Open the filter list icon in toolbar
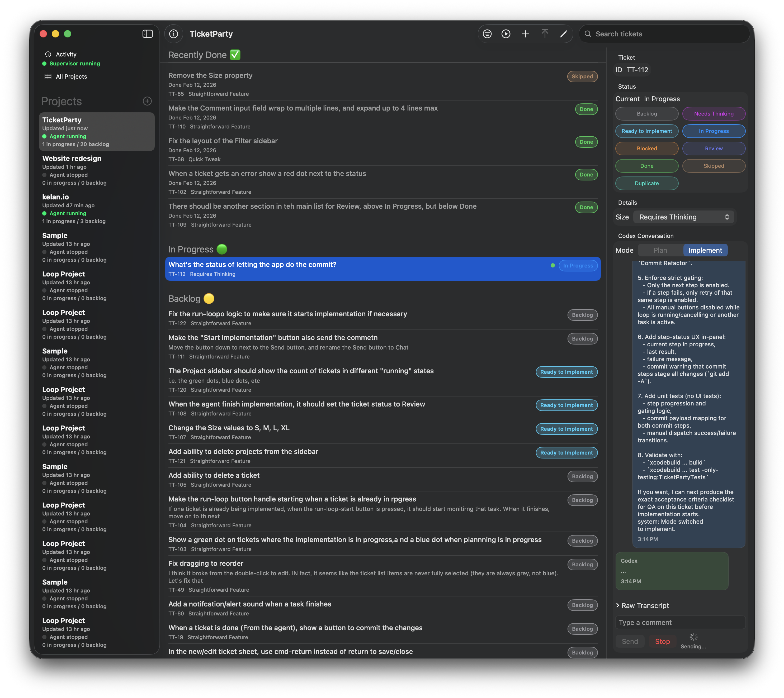 point(487,34)
